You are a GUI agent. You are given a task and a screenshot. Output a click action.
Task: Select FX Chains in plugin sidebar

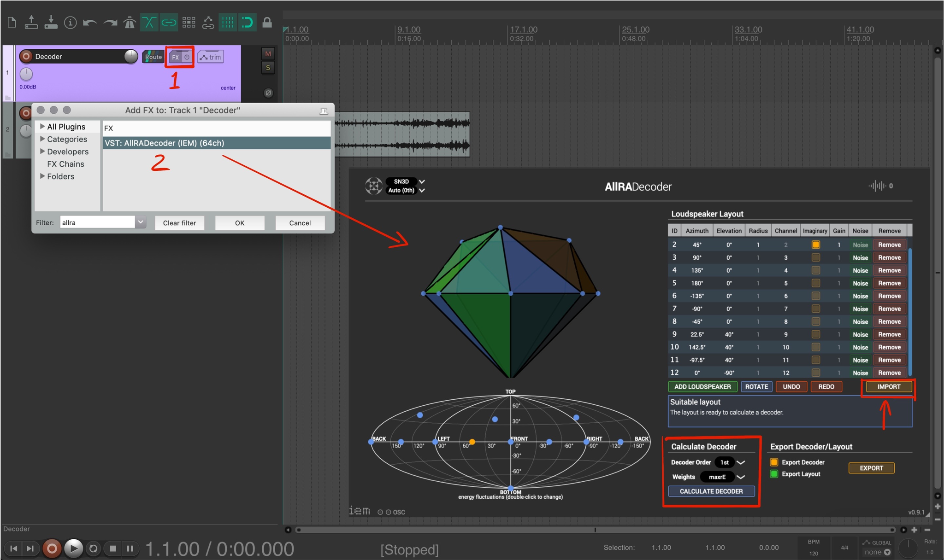click(x=65, y=164)
